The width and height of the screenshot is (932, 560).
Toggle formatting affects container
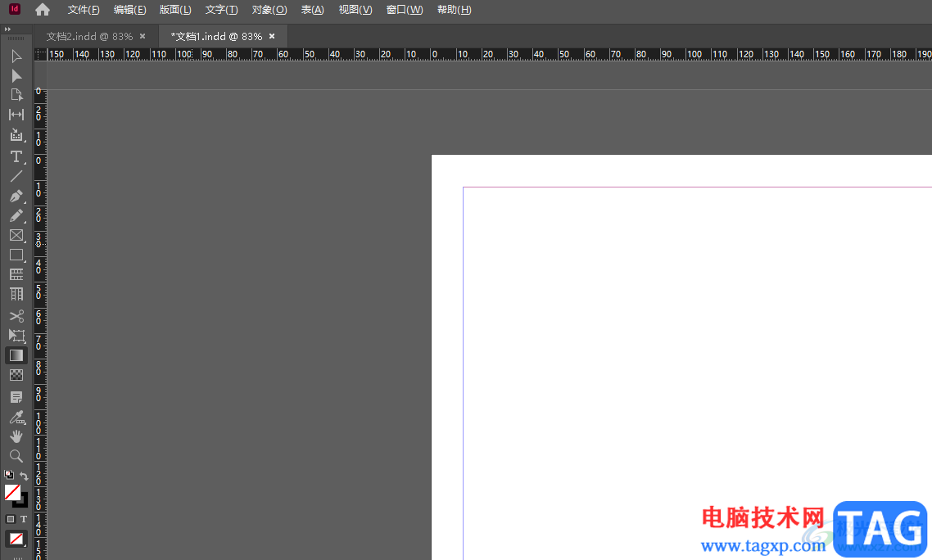coord(10,519)
